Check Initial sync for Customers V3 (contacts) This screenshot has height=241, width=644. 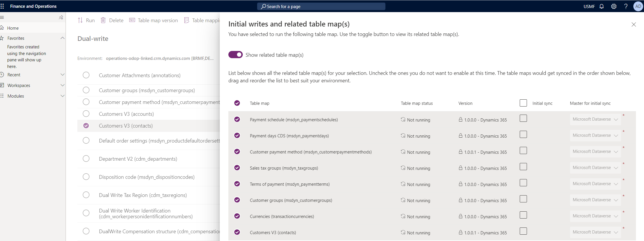tap(523, 231)
